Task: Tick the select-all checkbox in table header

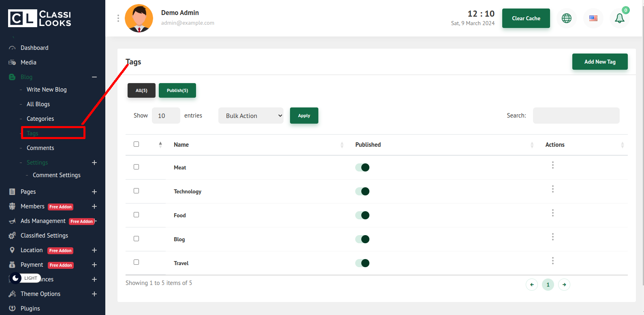Action: pyautogui.click(x=136, y=144)
